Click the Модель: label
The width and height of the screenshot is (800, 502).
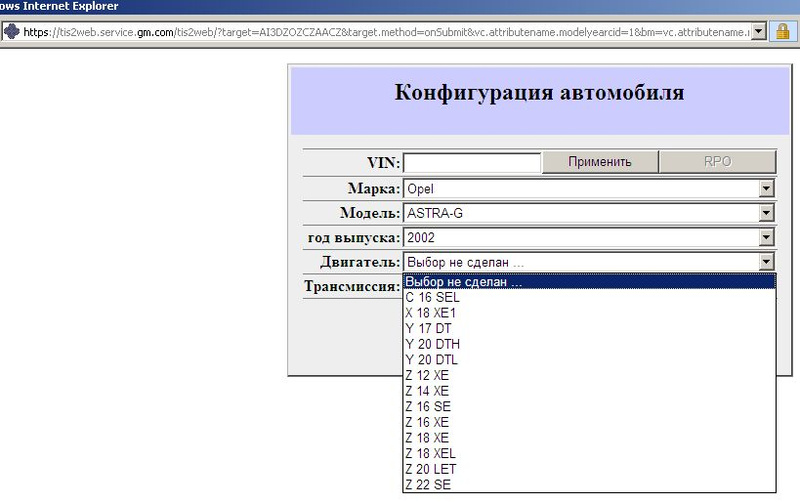pyautogui.click(x=370, y=213)
